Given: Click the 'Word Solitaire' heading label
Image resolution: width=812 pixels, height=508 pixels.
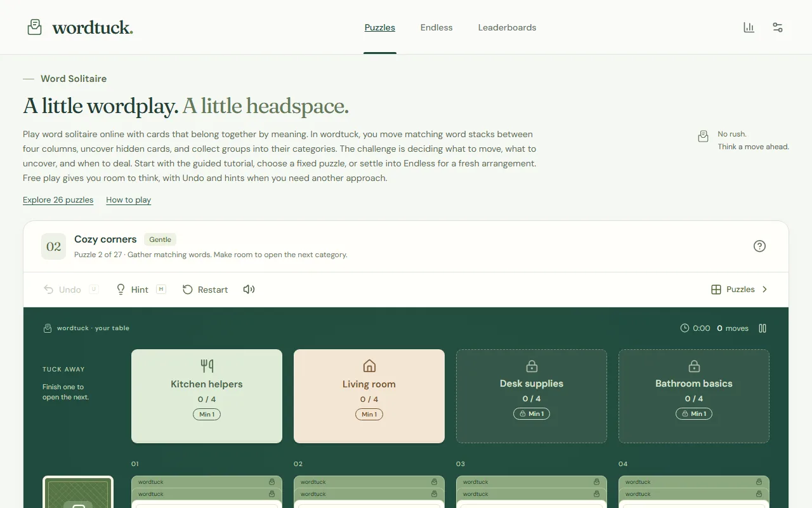Looking at the screenshot, I should coord(74,79).
